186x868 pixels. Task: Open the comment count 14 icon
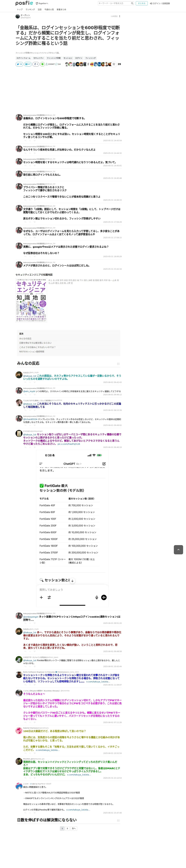(58, 64)
